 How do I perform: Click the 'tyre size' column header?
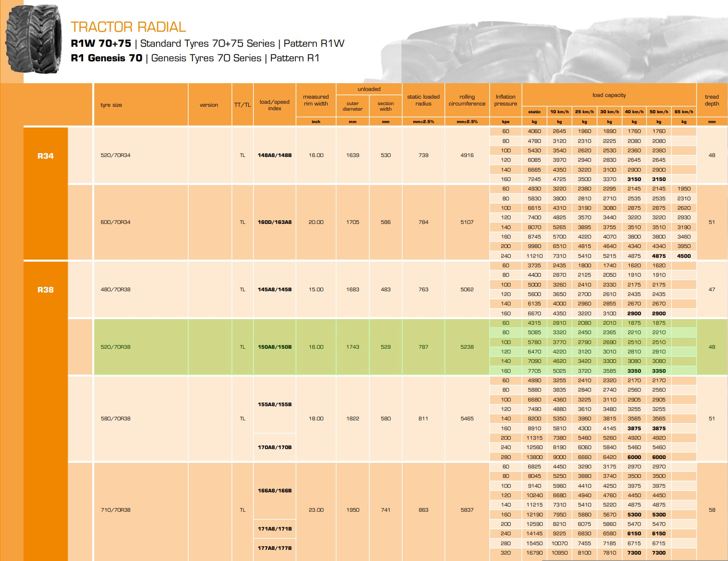coord(111,105)
